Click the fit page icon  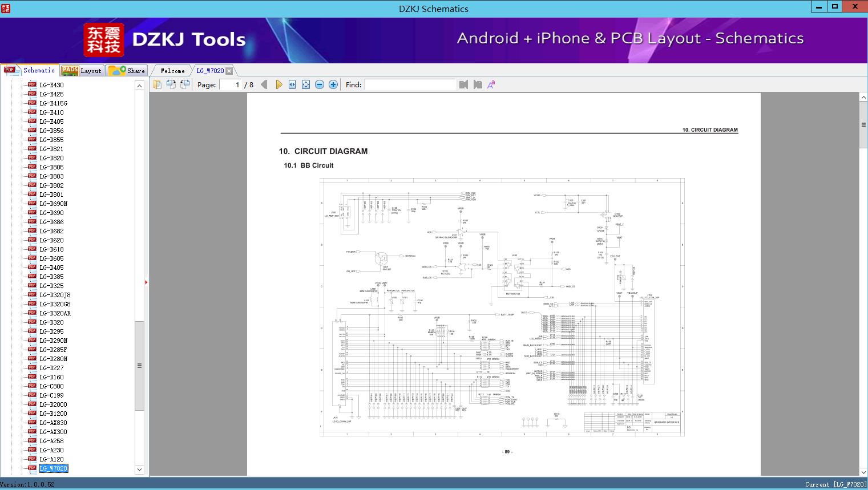pos(306,84)
